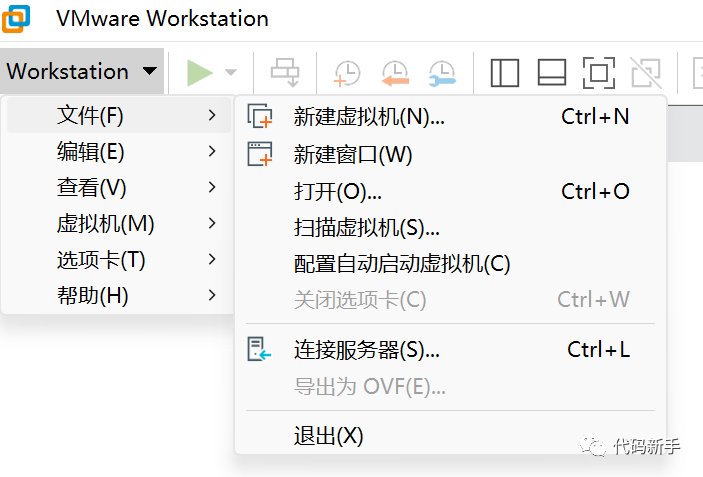Viewport: 703px width, 477px height.
Task: Choose 退出(X) to quit Workstation
Action: coord(451,435)
